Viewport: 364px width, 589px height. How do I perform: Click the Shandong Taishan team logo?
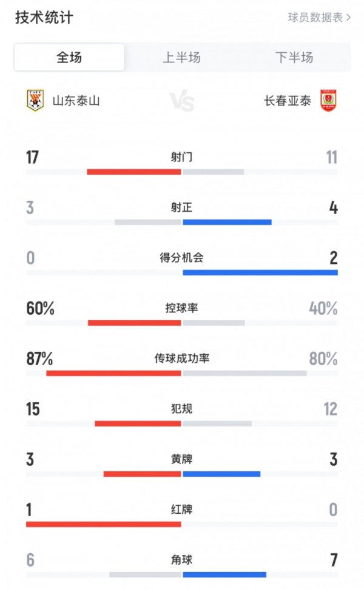(35, 98)
